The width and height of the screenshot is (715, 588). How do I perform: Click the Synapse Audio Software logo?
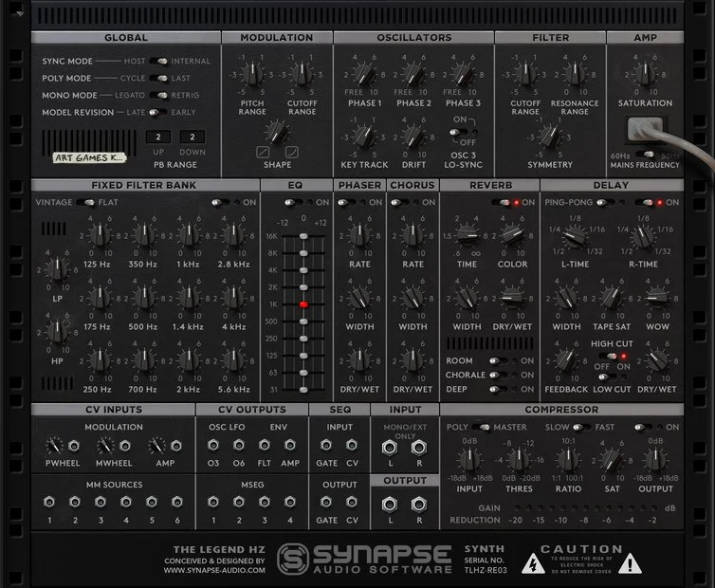pyautogui.click(x=365, y=559)
